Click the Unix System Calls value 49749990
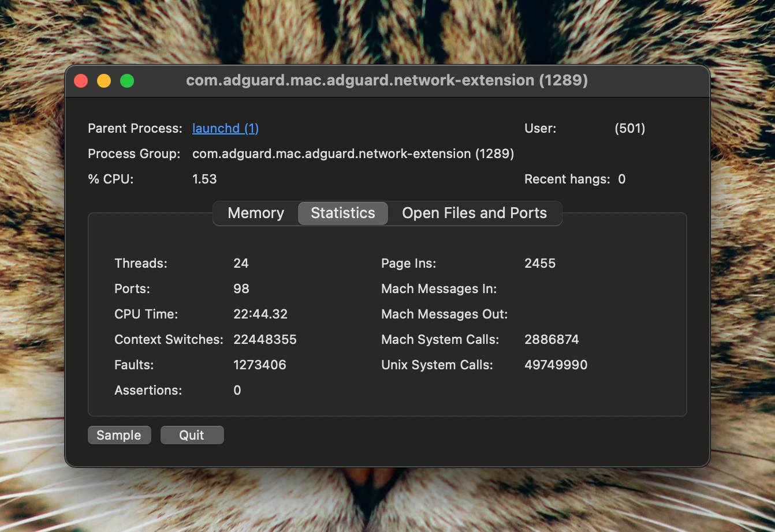Viewport: 775px width, 532px height. [x=556, y=365]
